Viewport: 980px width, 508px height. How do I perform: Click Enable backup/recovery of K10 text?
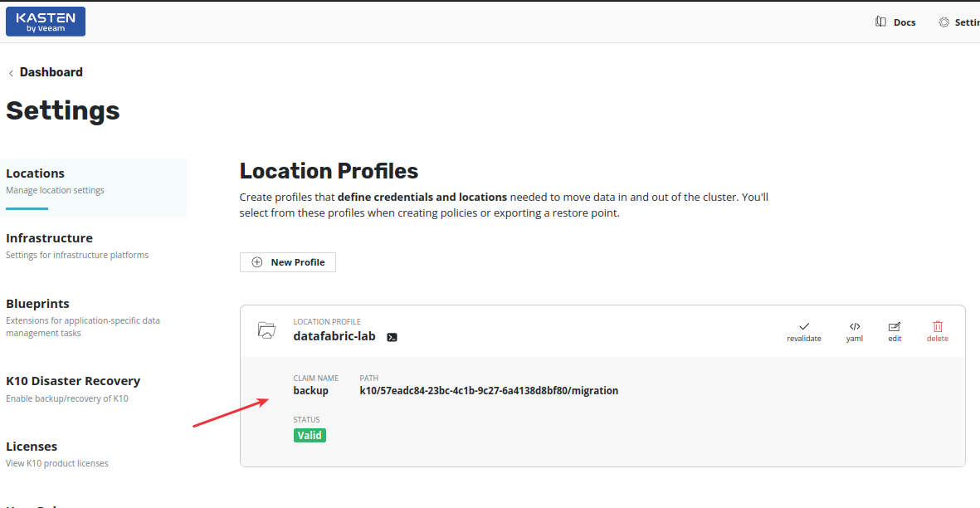click(x=67, y=398)
